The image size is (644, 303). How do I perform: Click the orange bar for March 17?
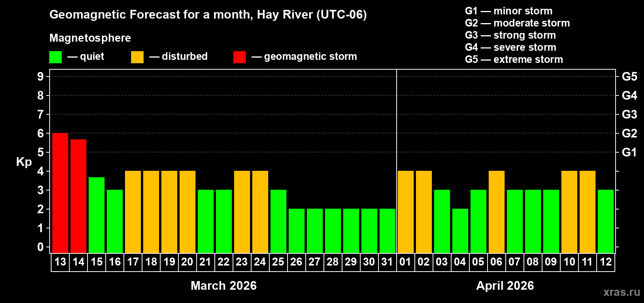point(133,212)
